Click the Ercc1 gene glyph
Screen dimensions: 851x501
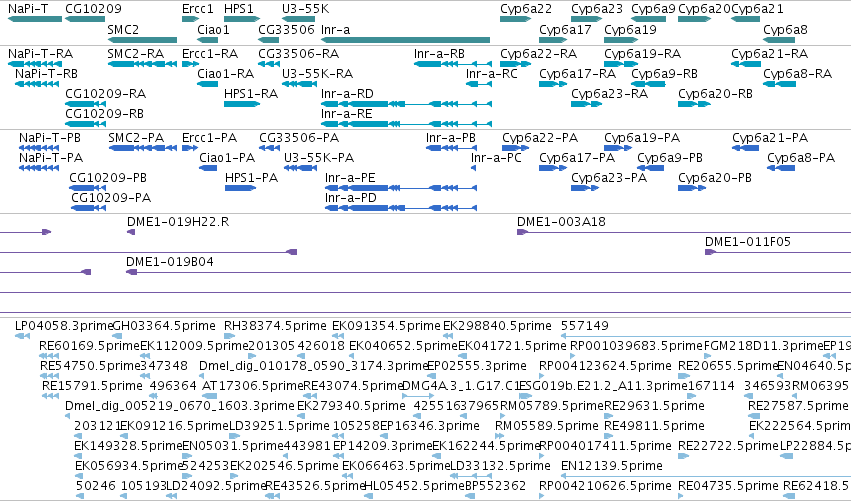pos(190,19)
